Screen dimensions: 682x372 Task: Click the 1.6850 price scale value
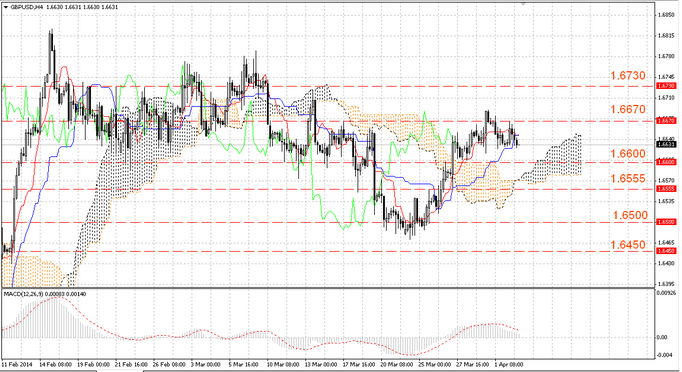pos(666,15)
